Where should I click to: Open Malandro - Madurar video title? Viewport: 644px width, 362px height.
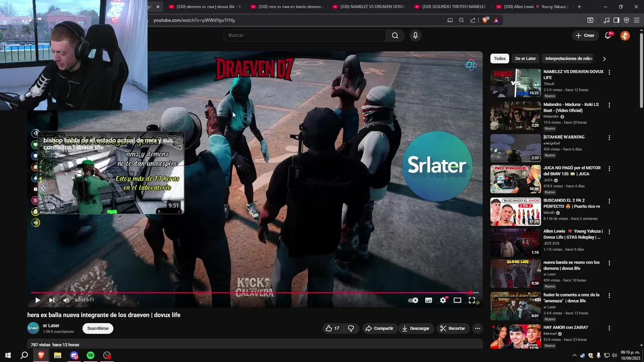(571, 107)
